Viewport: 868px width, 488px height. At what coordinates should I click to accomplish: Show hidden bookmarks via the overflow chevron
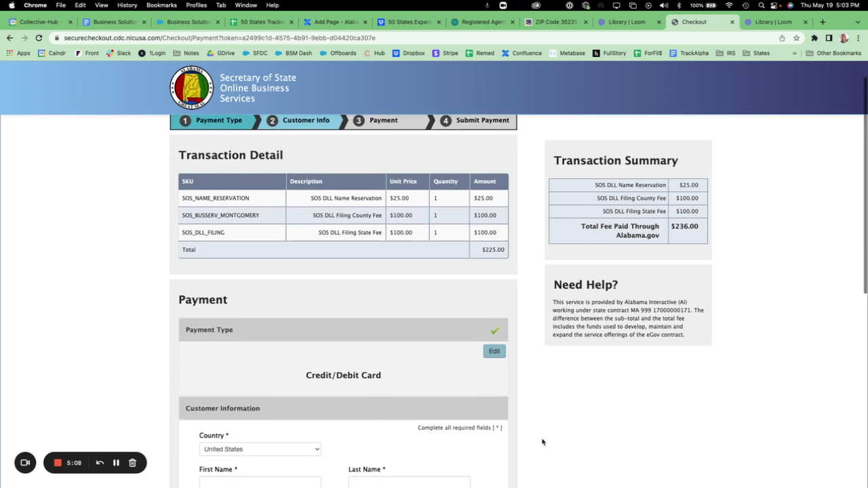pyautogui.click(x=795, y=53)
